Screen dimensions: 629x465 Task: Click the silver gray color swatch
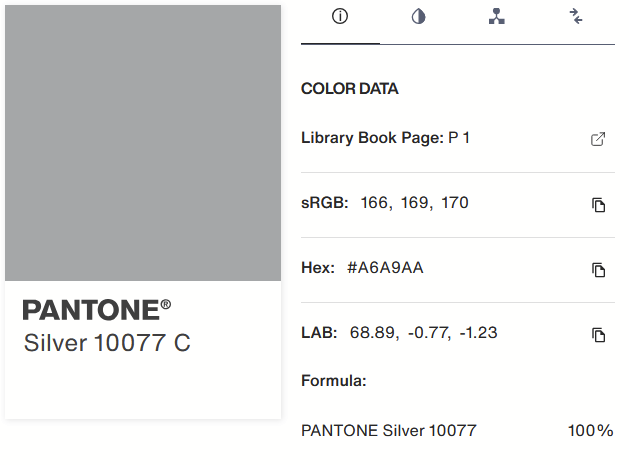tap(143, 143)
